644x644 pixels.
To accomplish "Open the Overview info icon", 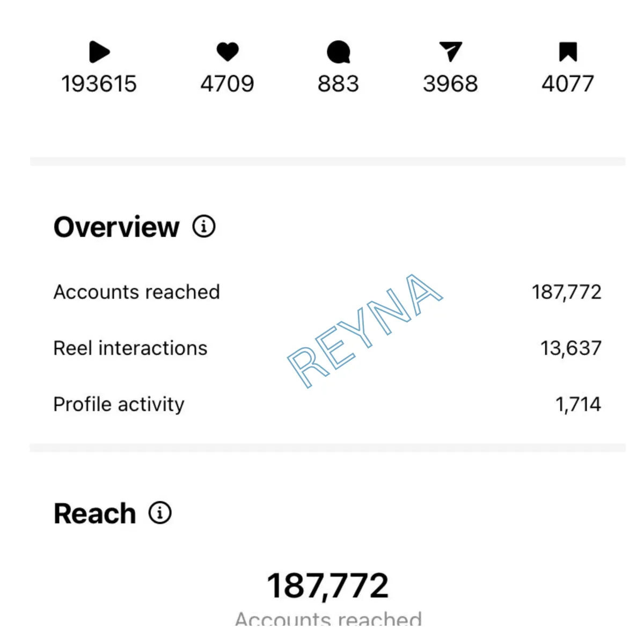I will pyautogui.click(x=204, y=226).
